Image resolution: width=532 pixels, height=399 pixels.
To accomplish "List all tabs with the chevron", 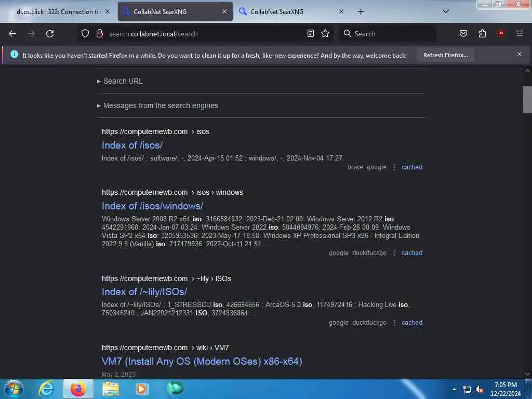I will pyautogui.click(x=446, y=11).
